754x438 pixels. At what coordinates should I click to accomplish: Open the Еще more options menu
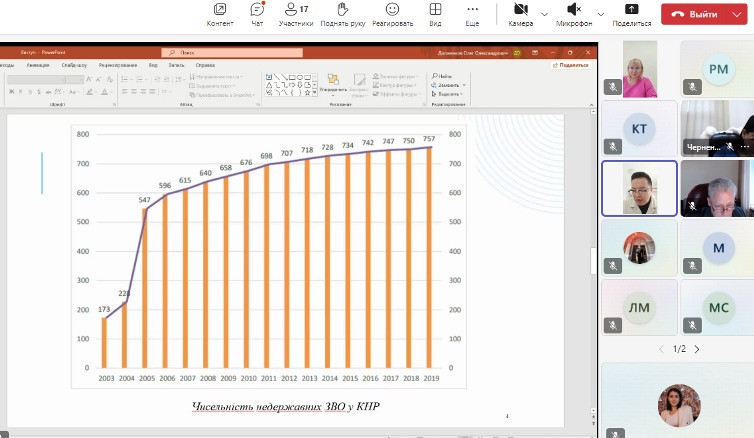point(472,10)
